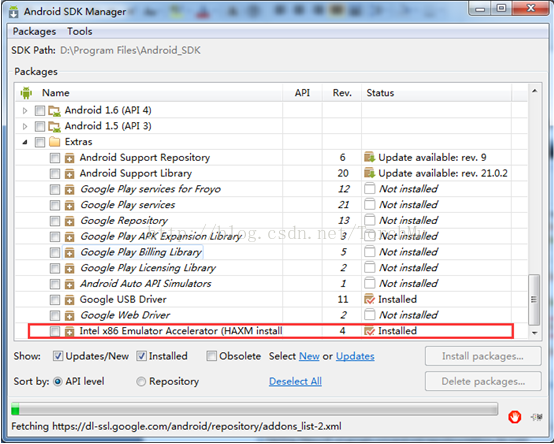
Task: Click Intel x86 Emulator Accelerator package icon
Action: coord(70,331)
